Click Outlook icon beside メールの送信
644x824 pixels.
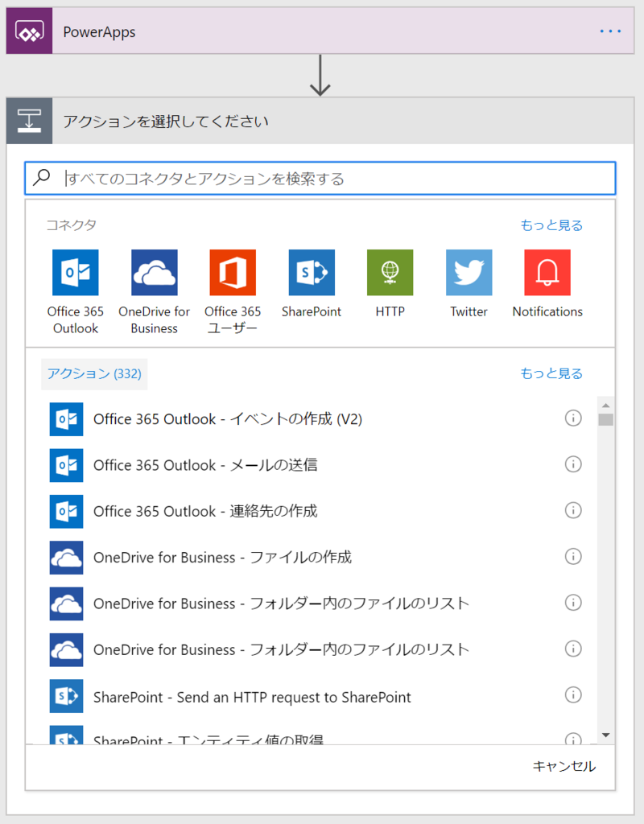click(66, 465)
